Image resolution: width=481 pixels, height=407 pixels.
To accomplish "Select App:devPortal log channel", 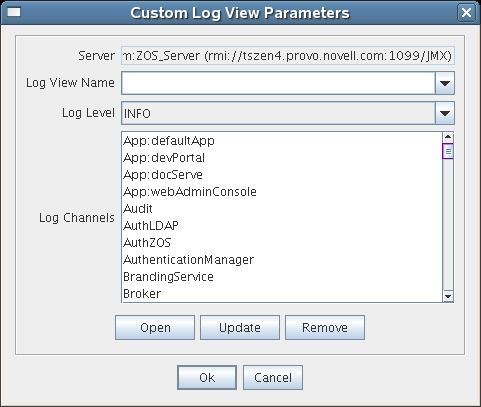I will (282, 158).
